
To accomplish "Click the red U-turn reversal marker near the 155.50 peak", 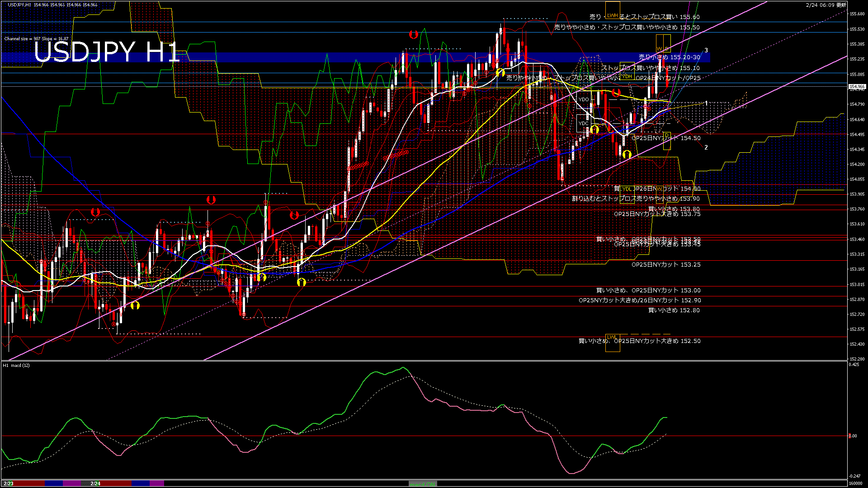I will coord(414,34).
